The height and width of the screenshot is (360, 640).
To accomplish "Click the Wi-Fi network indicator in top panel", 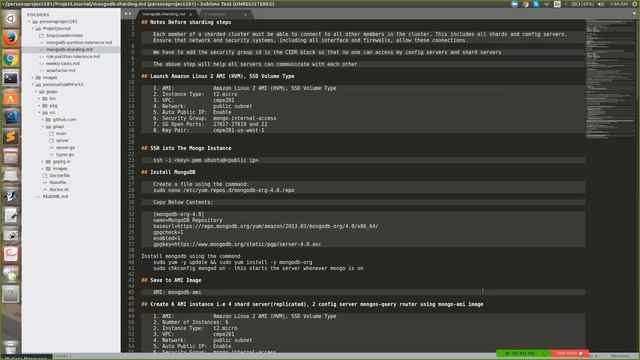I will [x=546, y=4].
